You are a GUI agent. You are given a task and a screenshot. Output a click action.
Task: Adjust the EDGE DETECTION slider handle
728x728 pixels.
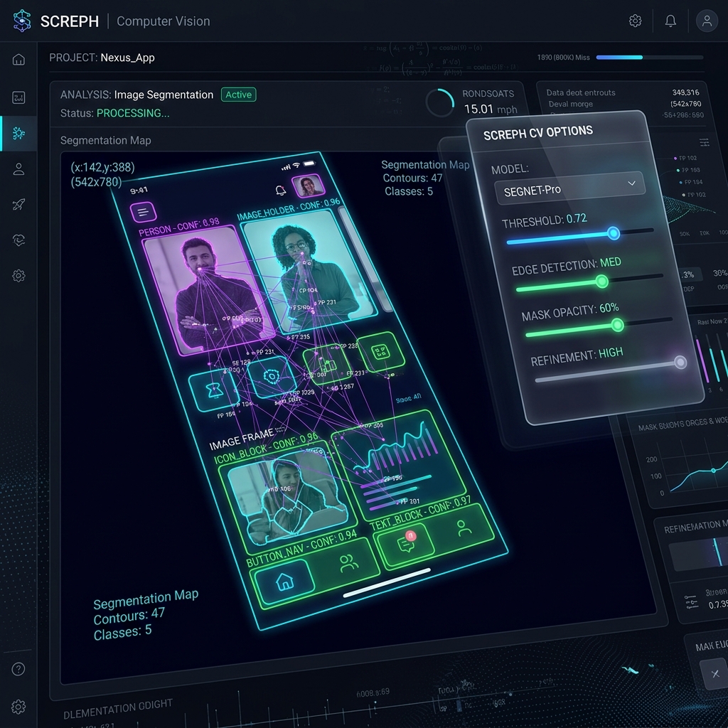601,282
